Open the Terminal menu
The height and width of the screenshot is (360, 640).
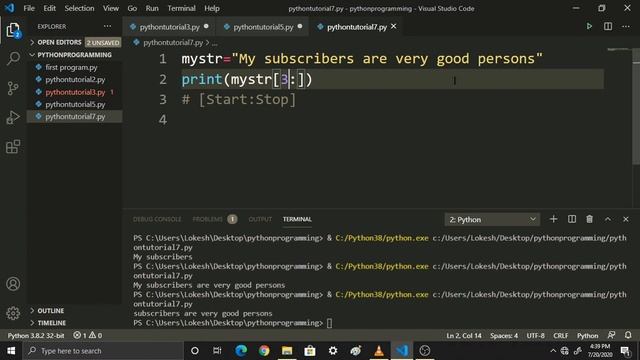click(181, 8)
